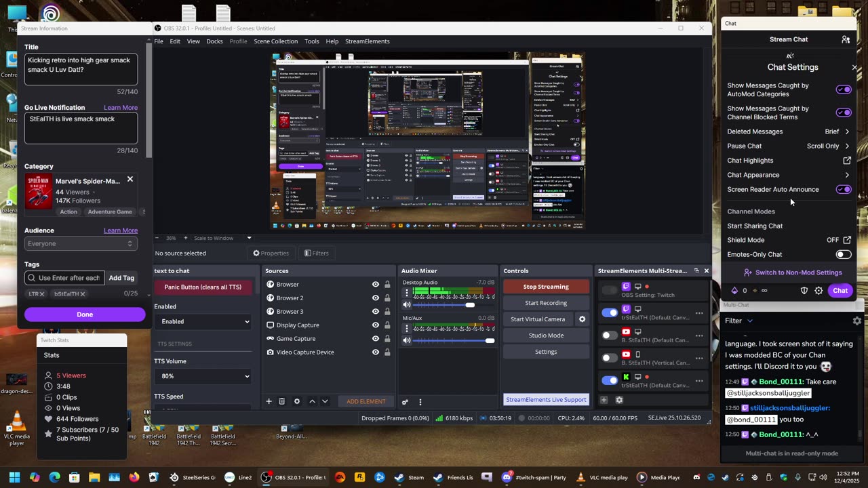
Task: Click the Tags input field
Action: coord(64,278)
